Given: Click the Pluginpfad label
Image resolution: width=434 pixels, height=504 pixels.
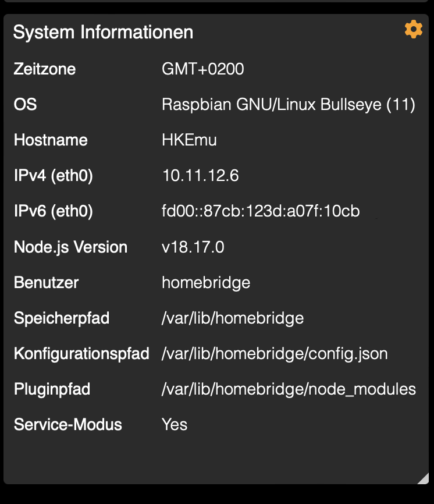Looking at the screenshot, I should click(x=52, y=389).
